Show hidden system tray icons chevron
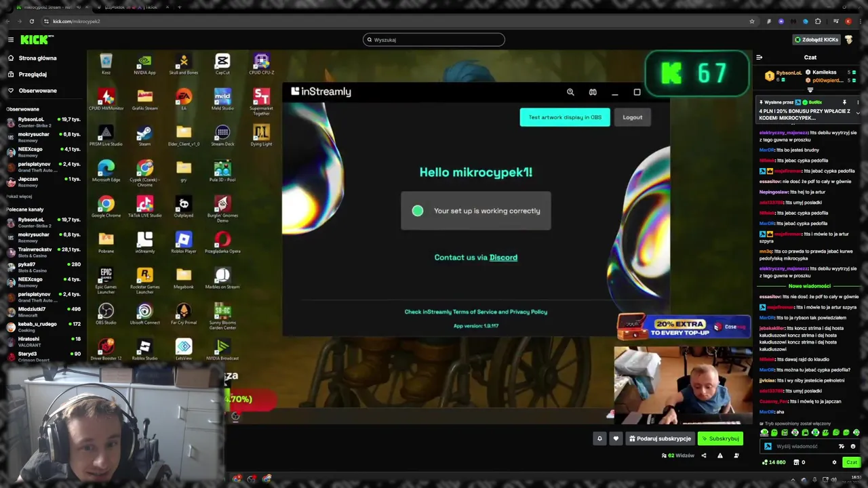This screenshot has height=488, width=868. [793, 479]
